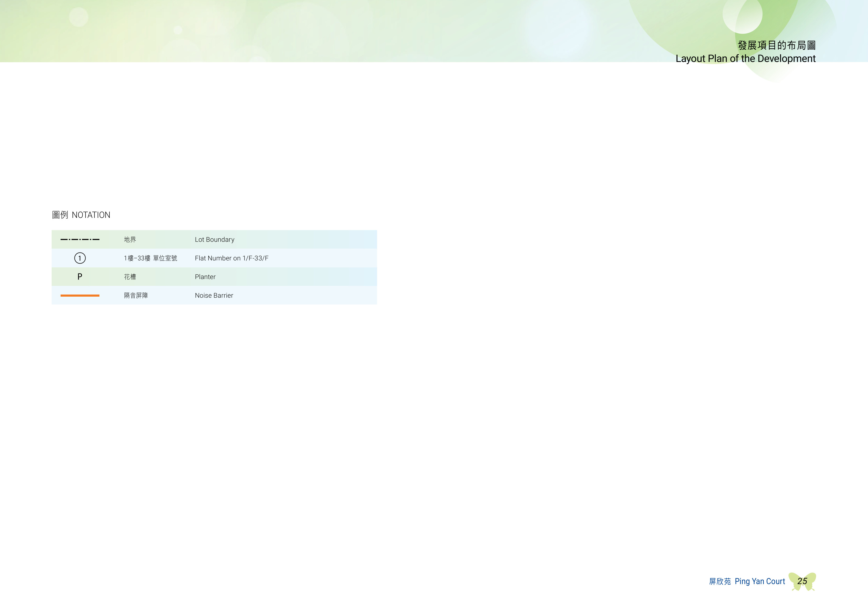Select the Noise Barrier label text
This screenshot has height=614, width=868.
pyautogui.click(x=214, y=296)
